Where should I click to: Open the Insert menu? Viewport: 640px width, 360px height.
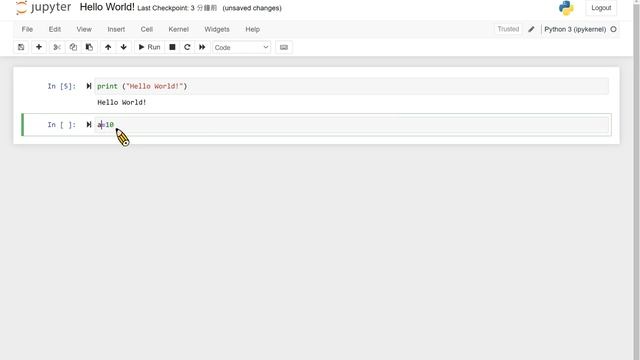pyautogui.click(x=116, y=29)
